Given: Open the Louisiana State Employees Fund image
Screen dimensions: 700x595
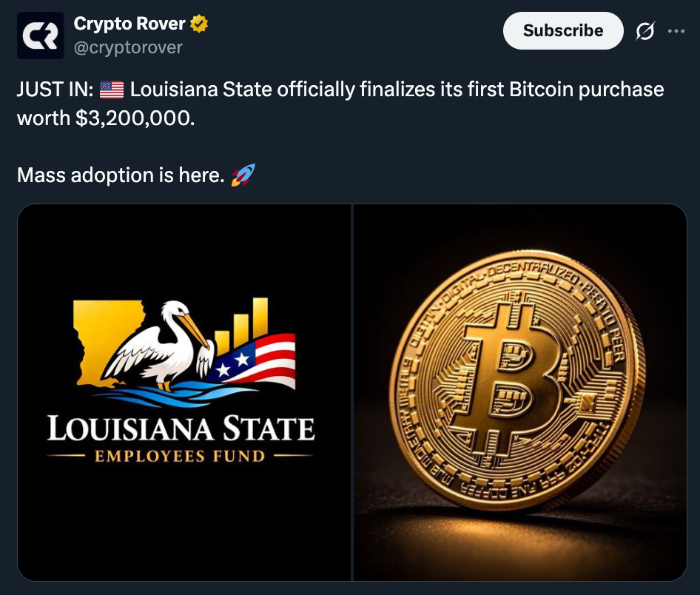Looking at the screenshot, I should tap(184, 392).
